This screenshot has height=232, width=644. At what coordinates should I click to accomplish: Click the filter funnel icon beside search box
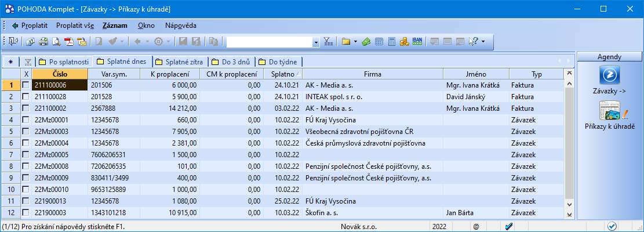pyautogui.click(x=328, y=42)
